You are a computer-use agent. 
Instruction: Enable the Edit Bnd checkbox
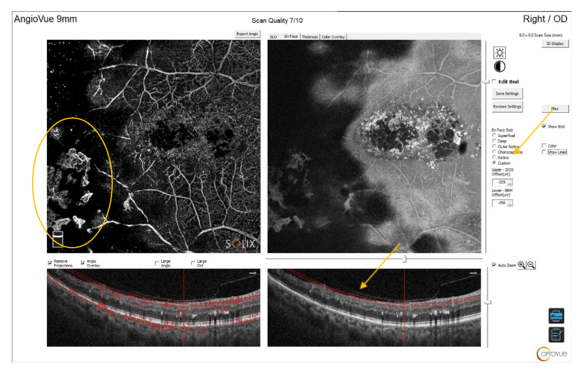point(494,81)
